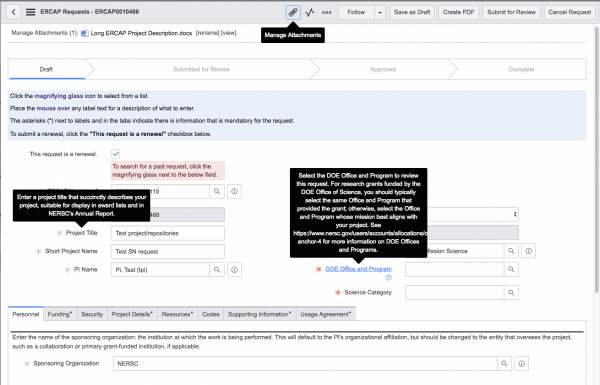Open DOE Office and Program lookup
The height and width of the screenshot is (385, 600).
pyautogui.click(x=511, y=269)
